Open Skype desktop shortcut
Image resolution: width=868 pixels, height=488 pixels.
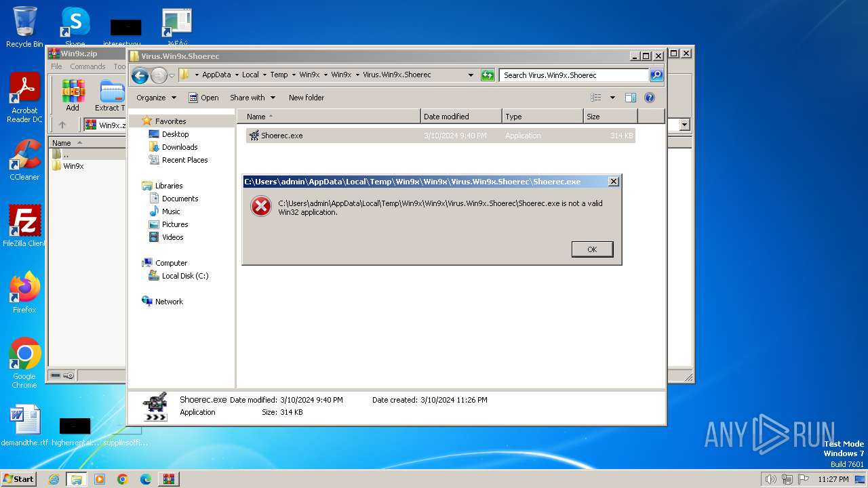pos(75,27)
